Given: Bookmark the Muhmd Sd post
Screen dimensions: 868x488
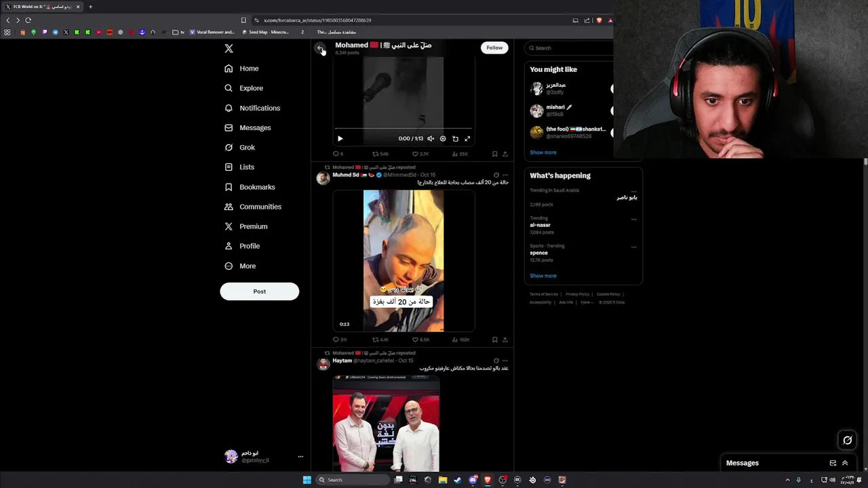Looking at the screenshot, I should [x=494, y=340].
